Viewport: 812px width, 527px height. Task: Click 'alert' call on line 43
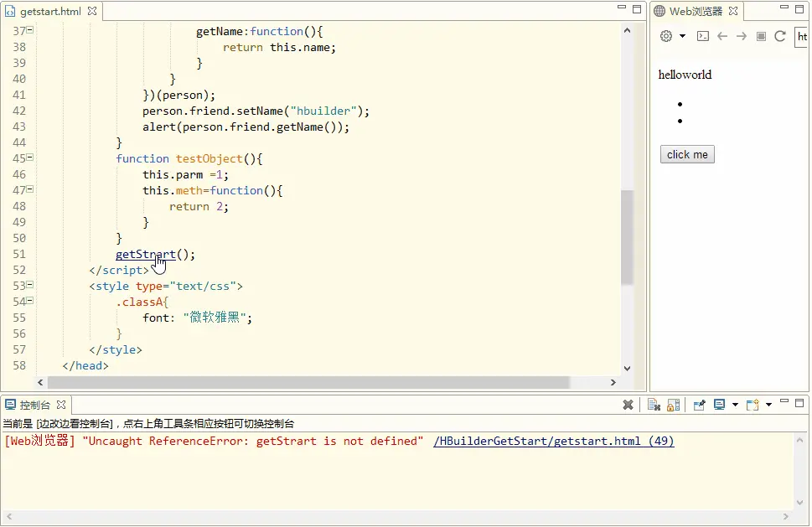[159, 127]
